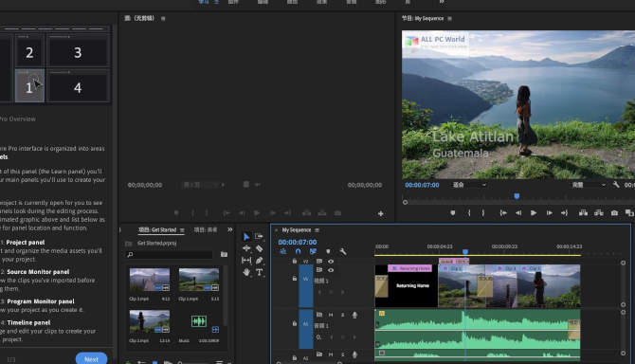Select the Hand tool
The image size is (635, 364).
(x=246, y=272)
